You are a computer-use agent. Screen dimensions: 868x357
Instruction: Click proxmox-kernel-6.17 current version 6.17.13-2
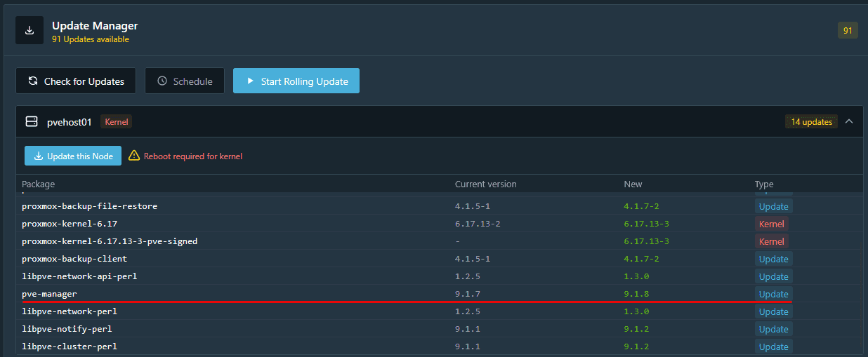478,224
